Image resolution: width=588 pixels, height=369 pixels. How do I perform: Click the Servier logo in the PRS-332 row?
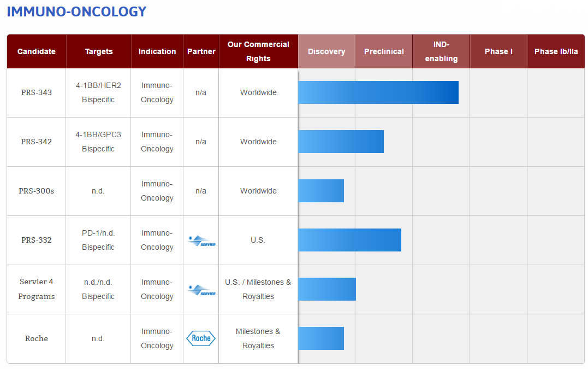coord(201,241)
